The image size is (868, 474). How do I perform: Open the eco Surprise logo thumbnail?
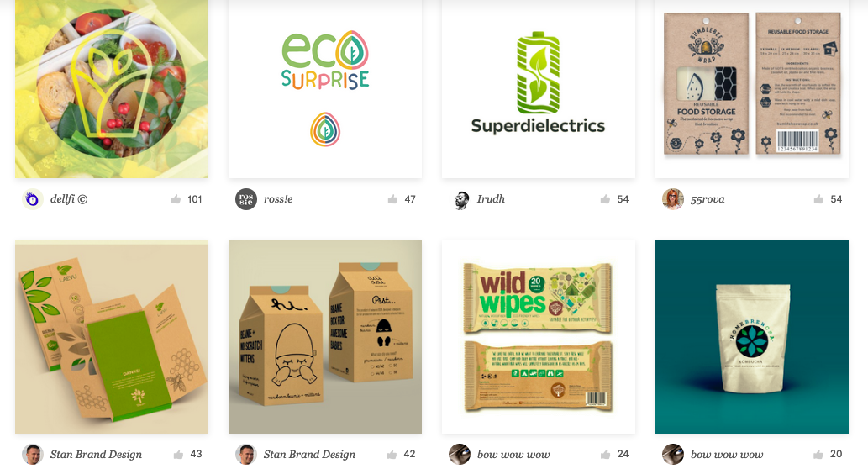pos(325,89)
